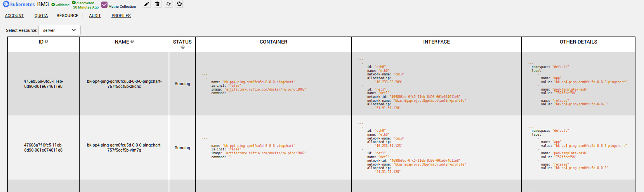
Task: Click help icon under STATUS header
Action: tap(182, 47)
